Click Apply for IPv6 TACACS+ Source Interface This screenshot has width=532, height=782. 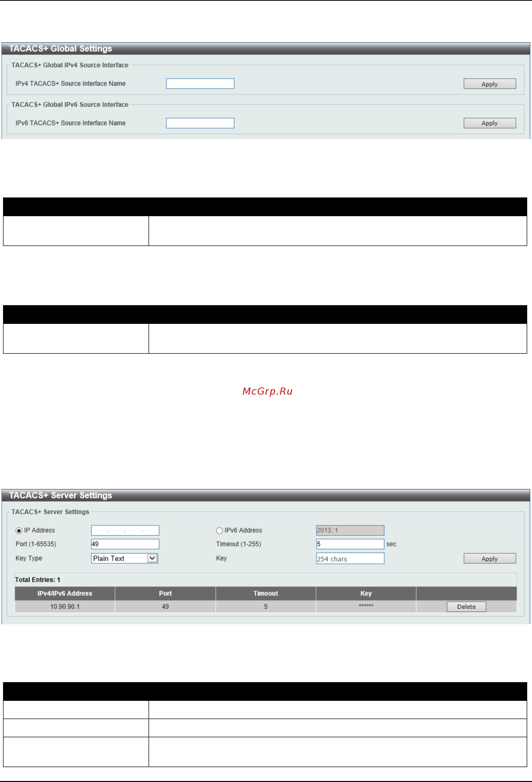point(490,123)
